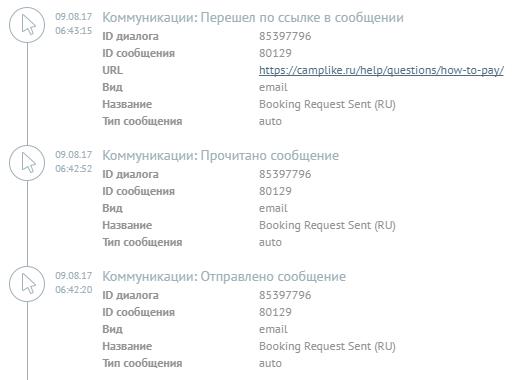Screen dimensions: 517x380
Task: Click message ID 80129 in the first event
Action: point(275,53)
